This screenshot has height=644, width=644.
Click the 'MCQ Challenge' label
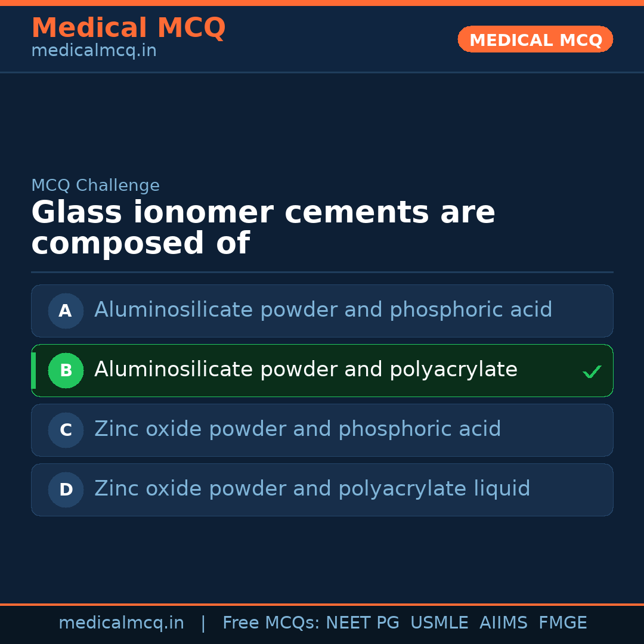pyautogui.click(x=95, y=185)
